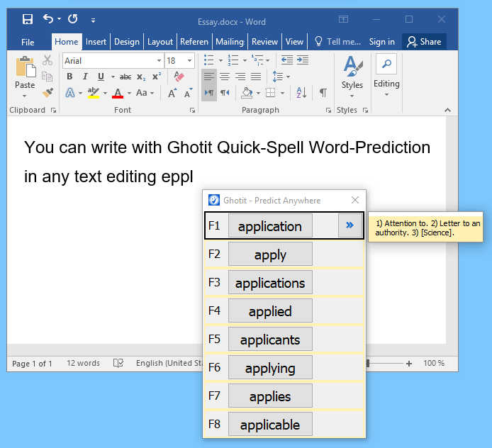Activate the Format Painter brush
The height and width of the screenshot is (448, 492).
click(x=47, y=93)
